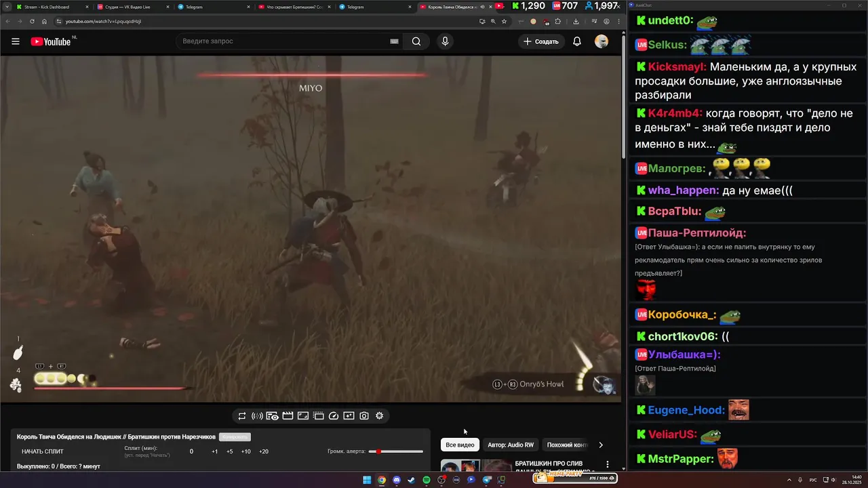Start voice search with the microphone icon
Image resolution: width=868 pixels, height=488 pixels.
click(445, 41)
